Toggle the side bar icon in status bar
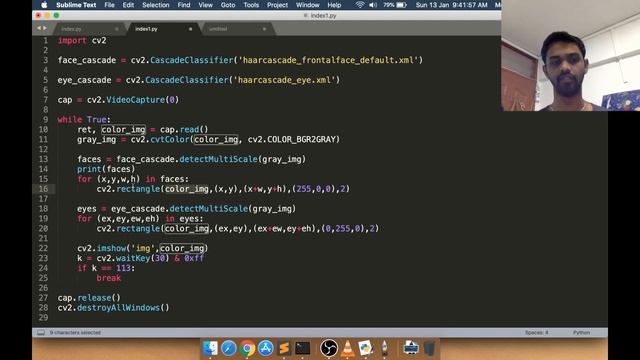Viewport: 640px width, 360px height. point(41,333)
